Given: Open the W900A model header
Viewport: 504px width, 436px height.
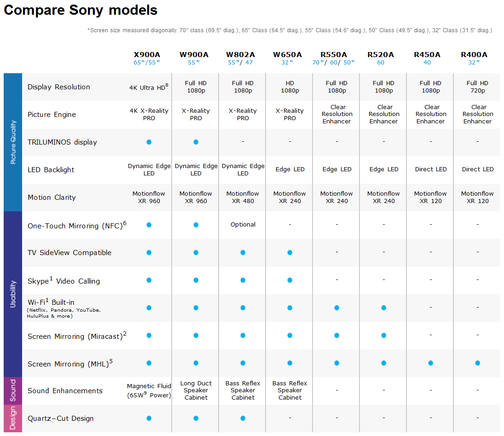Looking at the screenshot, I should click(x=194, y=55).
